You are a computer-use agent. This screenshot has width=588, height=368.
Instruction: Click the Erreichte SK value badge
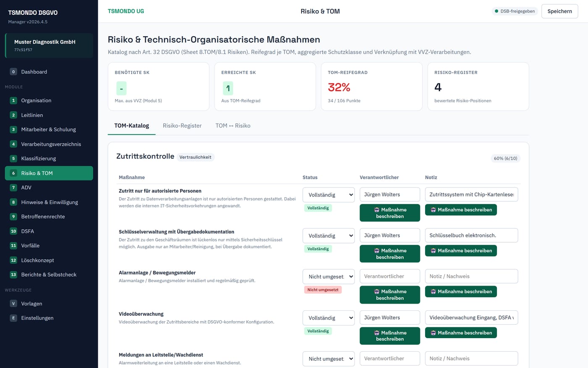pos(228,88)
